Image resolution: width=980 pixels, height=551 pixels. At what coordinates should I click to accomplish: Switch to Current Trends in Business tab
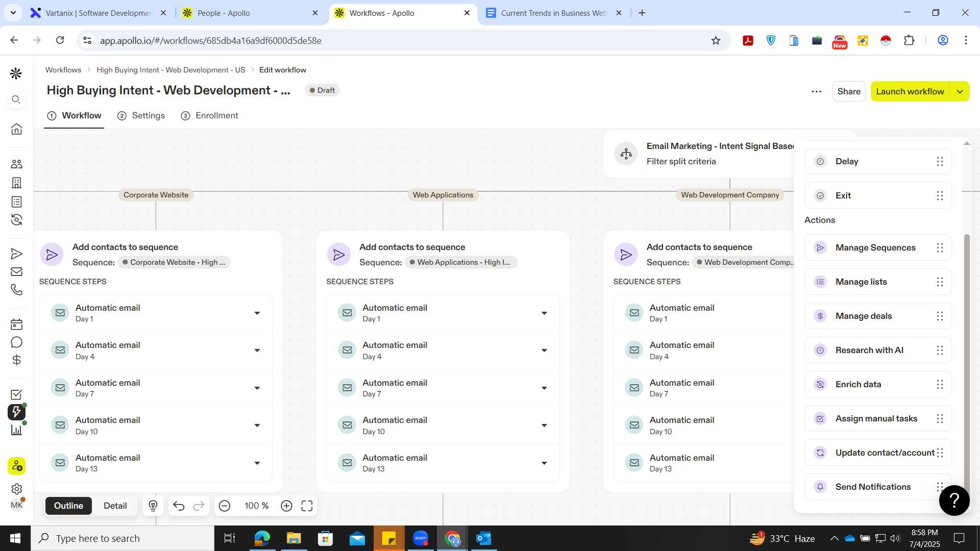(x=553, y=13)
